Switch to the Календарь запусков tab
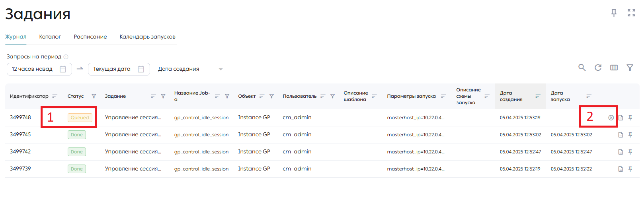644x217 pixels. click(x=147, y=37)
